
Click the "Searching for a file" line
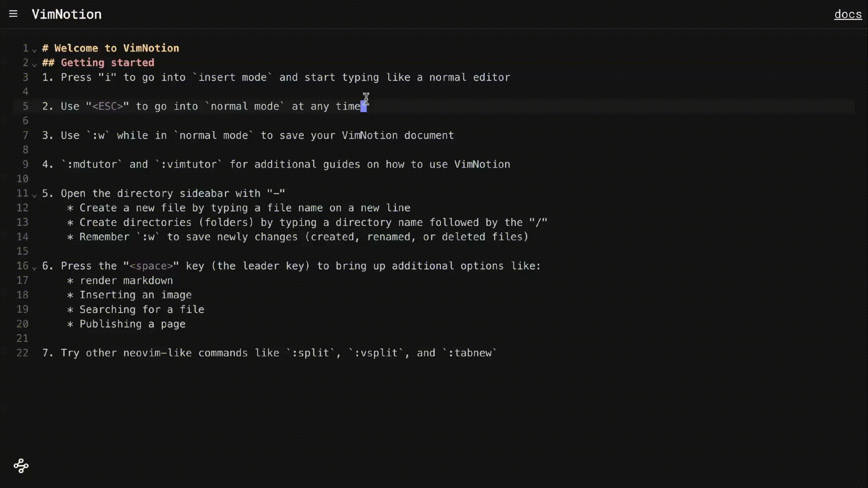tap(142, 310)
